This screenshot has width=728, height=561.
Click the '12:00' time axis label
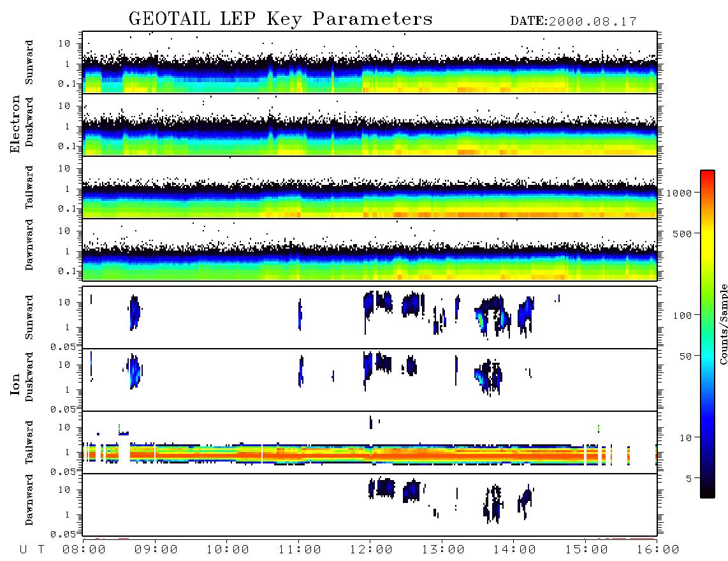(371, 550)
